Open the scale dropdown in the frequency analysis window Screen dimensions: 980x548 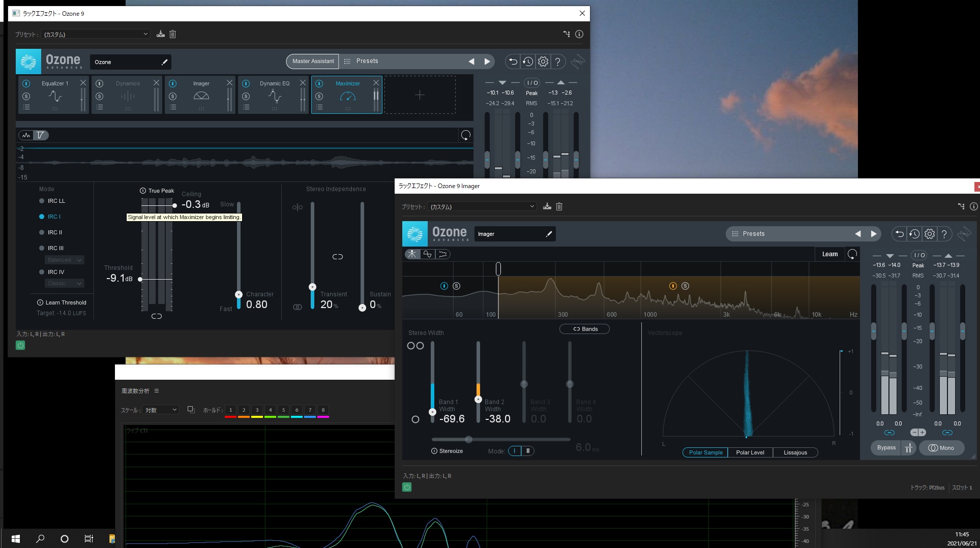pos(161,410)
